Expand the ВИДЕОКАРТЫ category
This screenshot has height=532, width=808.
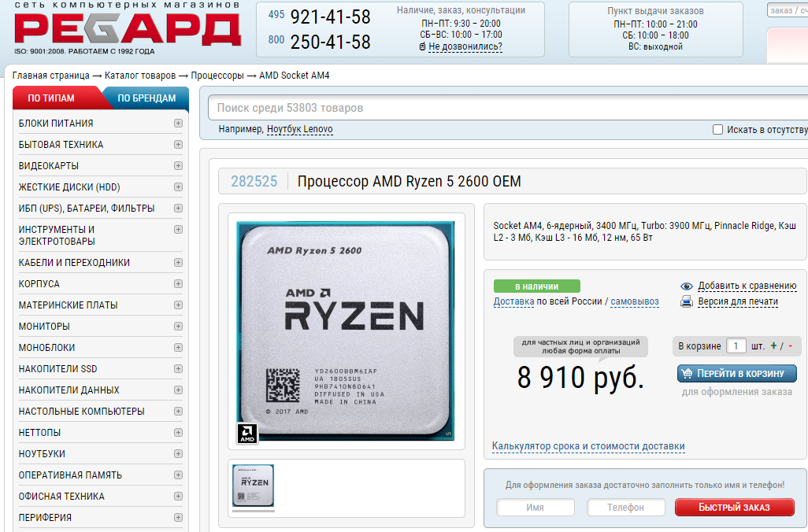tap(178, 166)
